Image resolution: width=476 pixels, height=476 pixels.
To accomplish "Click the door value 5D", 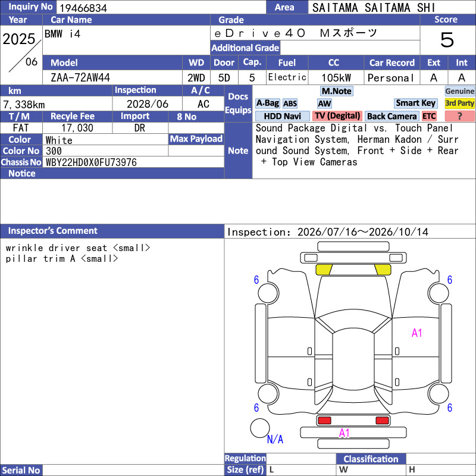I will 224,78.
